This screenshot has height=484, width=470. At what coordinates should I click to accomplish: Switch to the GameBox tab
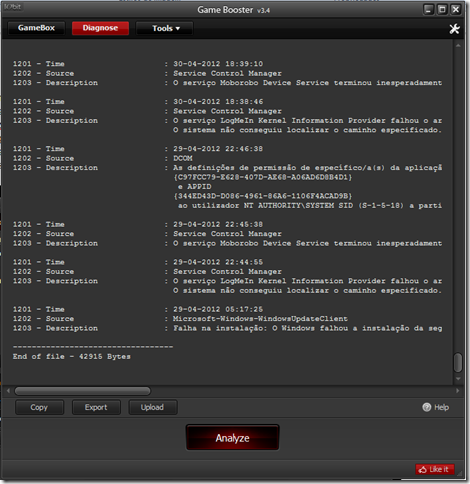click(x=36, y=28)
